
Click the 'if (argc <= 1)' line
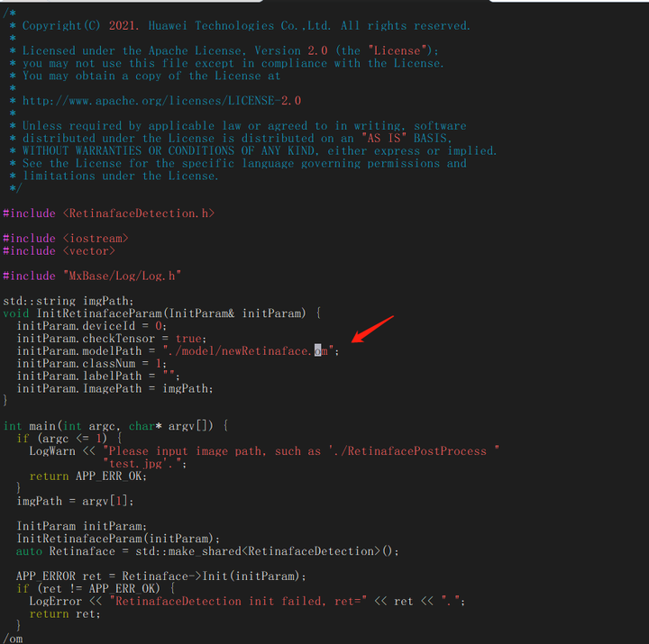(x=69, y=439)
